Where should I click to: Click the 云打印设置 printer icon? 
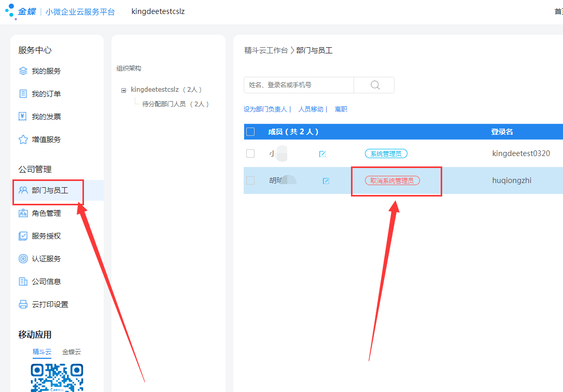(x=23, y=304)
